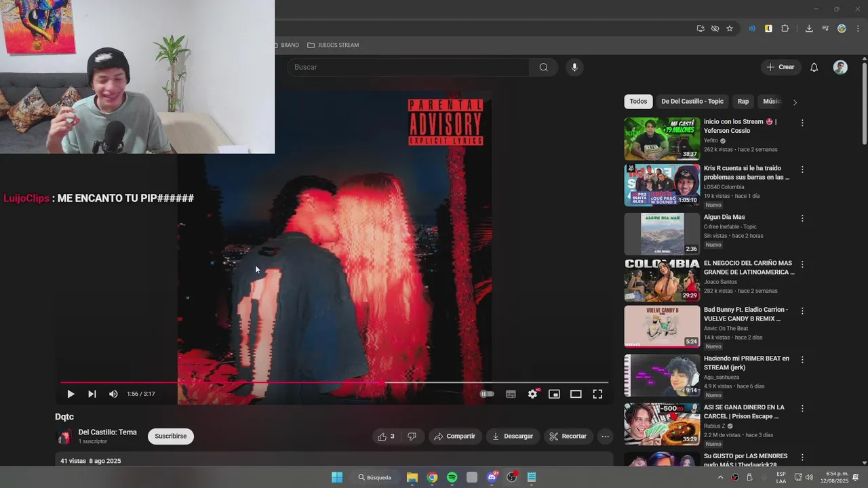Click crossed-out eye icon in address bar
Image resolution: width=868 pixels, height=488 pixels.
tap(715, 28)
